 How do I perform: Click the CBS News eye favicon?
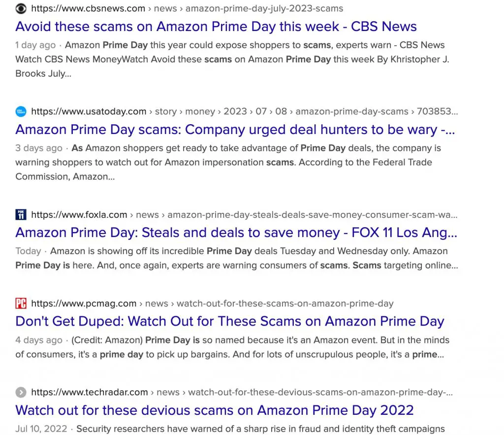pos(21,8)
